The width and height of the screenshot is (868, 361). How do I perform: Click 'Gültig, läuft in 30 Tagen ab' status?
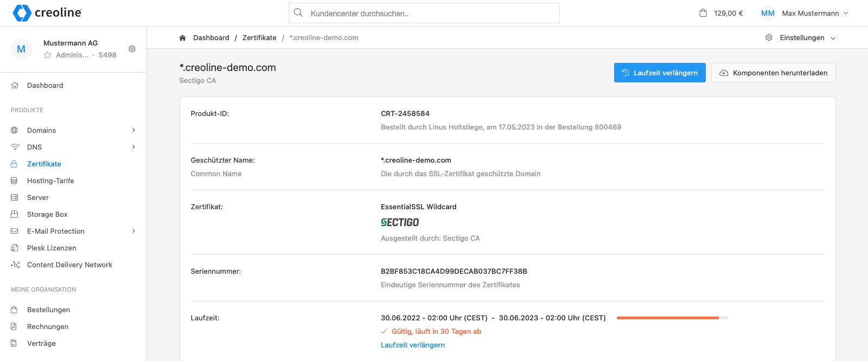(x=436, y=331)
